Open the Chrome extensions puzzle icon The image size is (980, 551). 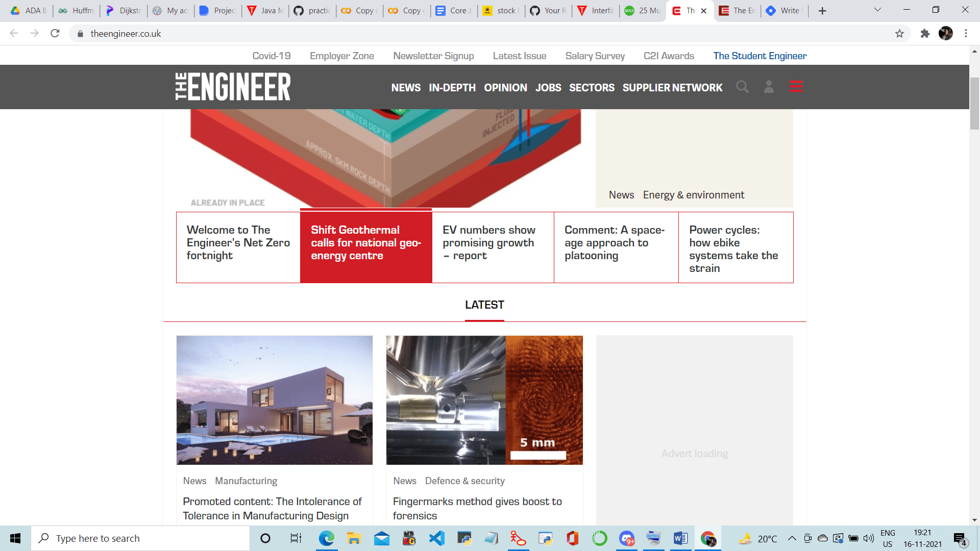(x=925, y=34)
